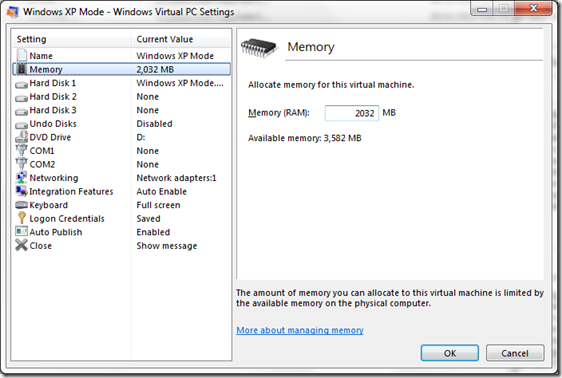Open the DVD Drive setting

pyautogui.click(x=122, y=137)
